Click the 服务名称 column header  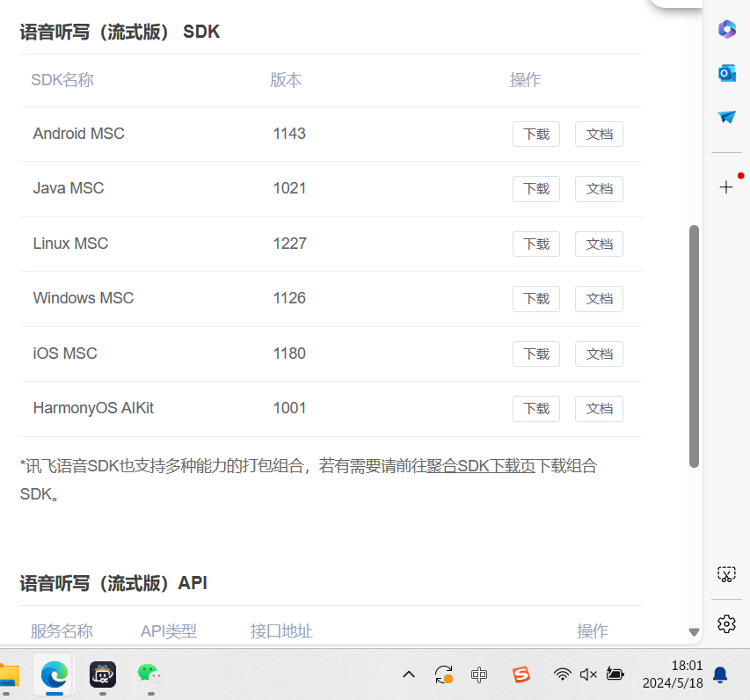(x=62, y=631)
